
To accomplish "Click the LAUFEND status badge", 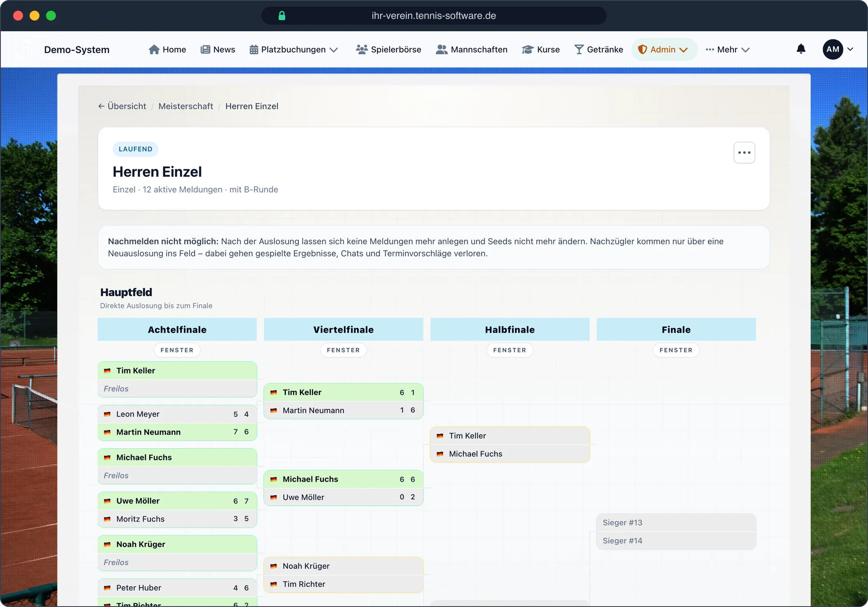I will (135, 149).
